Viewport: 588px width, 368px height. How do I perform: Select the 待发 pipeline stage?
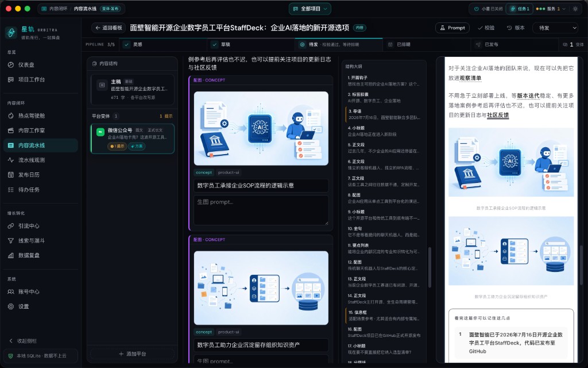click(339, 44)
